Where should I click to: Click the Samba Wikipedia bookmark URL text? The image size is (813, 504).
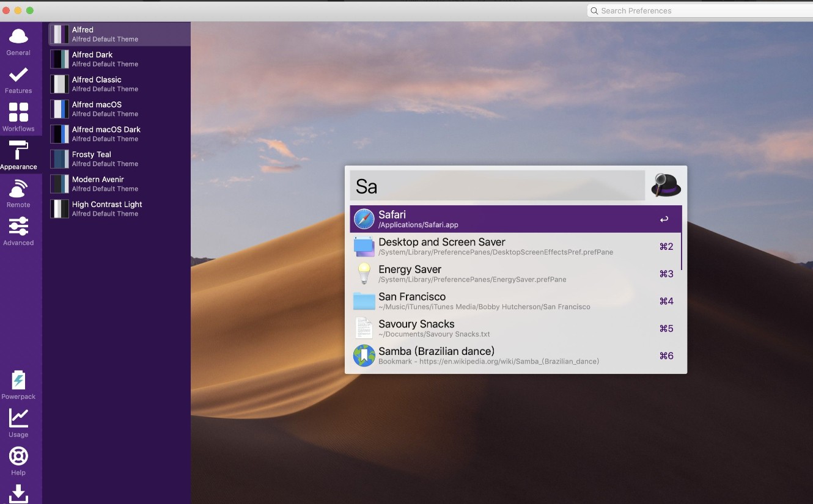tap(488, 362)
